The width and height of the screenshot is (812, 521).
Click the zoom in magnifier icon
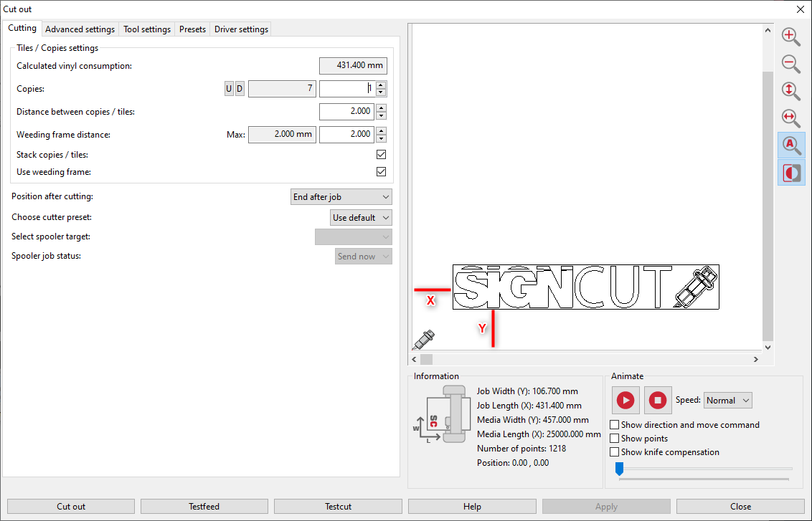[x=790, y=37]
